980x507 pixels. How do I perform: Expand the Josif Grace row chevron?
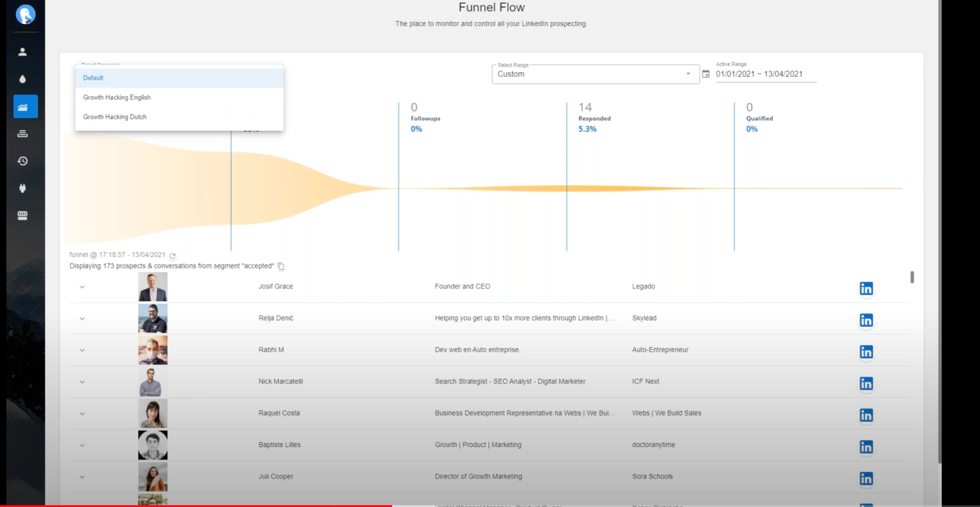82,287
